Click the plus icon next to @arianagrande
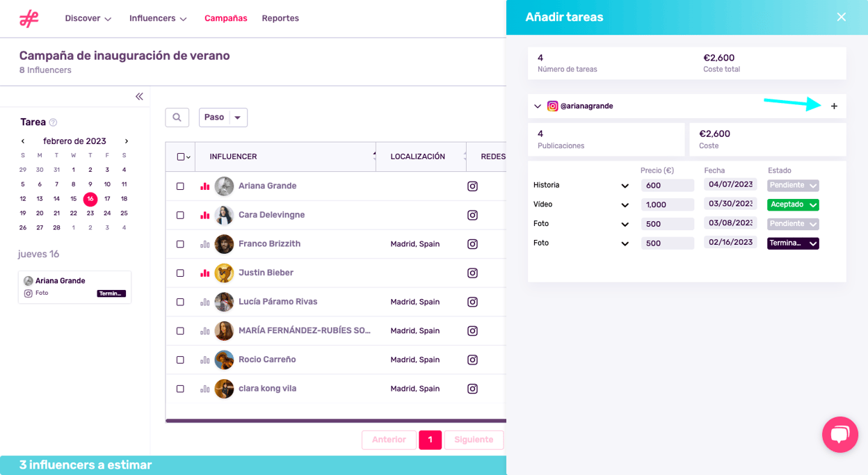The height and width of the screenshot is (475, 868). pyautogui.click(x=834, y=106)
